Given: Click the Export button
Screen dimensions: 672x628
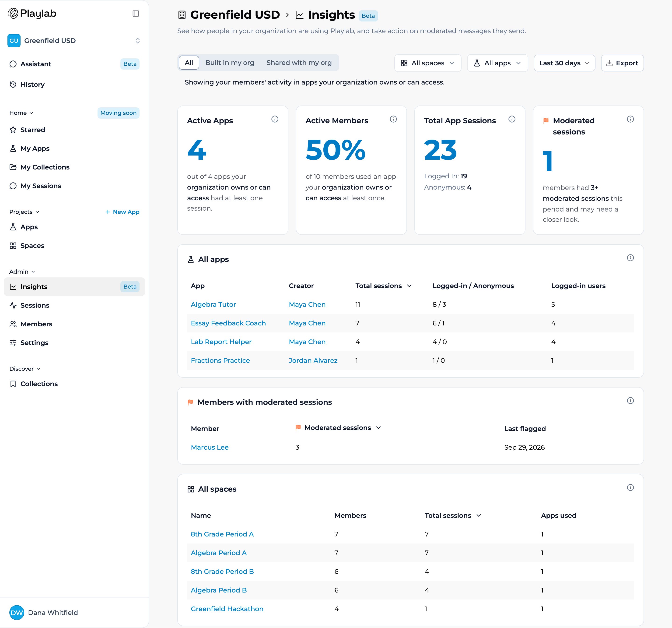Looking at the screenshot, I should tap(622, 63).
